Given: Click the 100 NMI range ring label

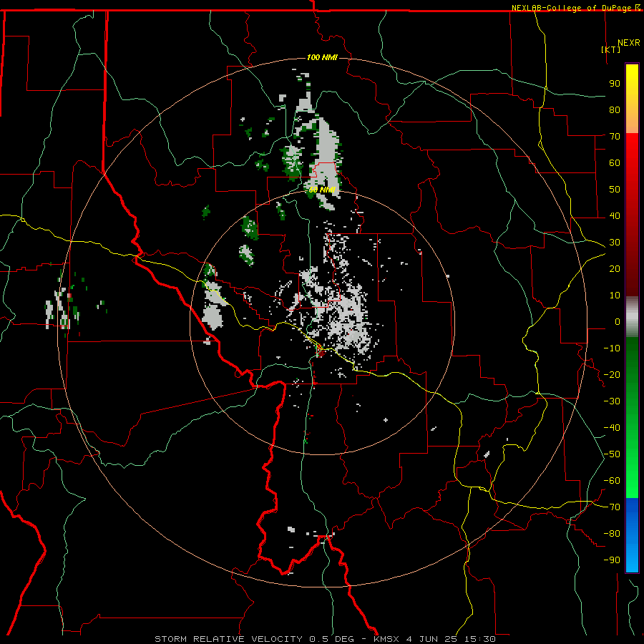Looking at the screenshot, I should coord(322,57).
